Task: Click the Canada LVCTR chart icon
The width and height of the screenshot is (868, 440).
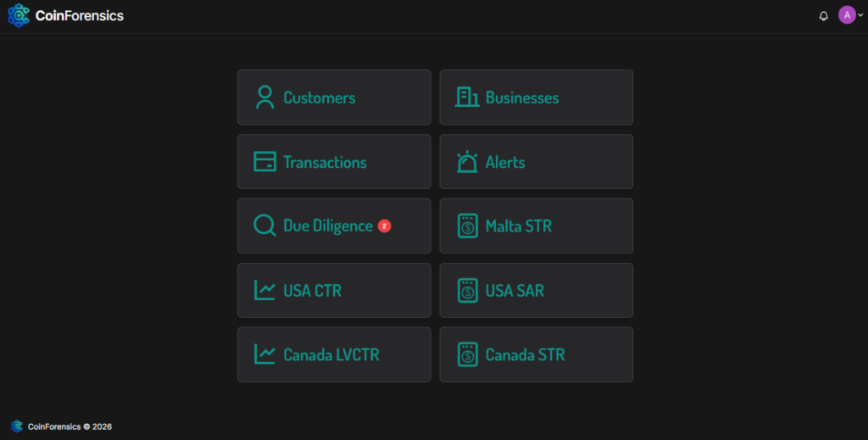Action: [265, 354]
